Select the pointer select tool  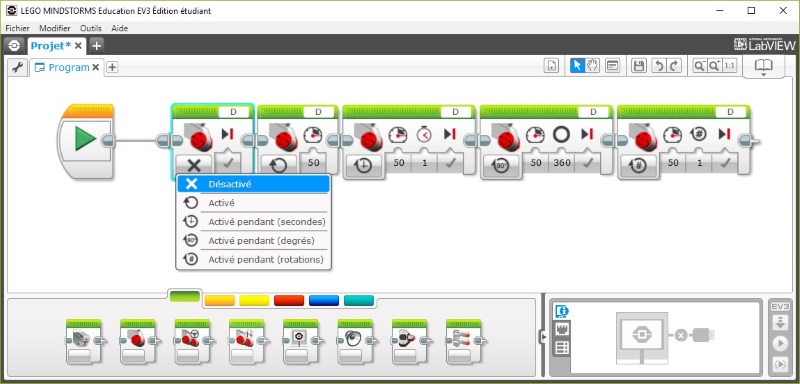(577, 66)
